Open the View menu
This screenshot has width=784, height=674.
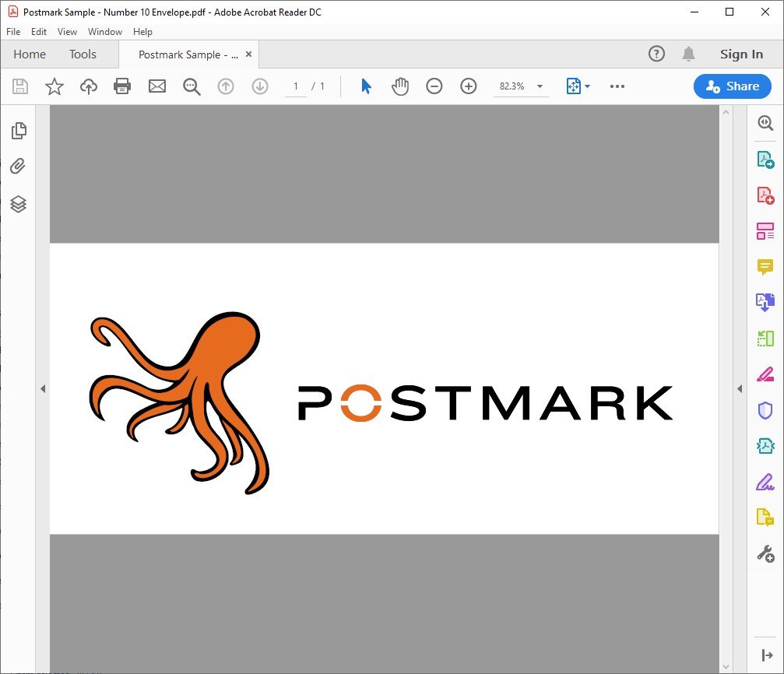coord(67,31)
